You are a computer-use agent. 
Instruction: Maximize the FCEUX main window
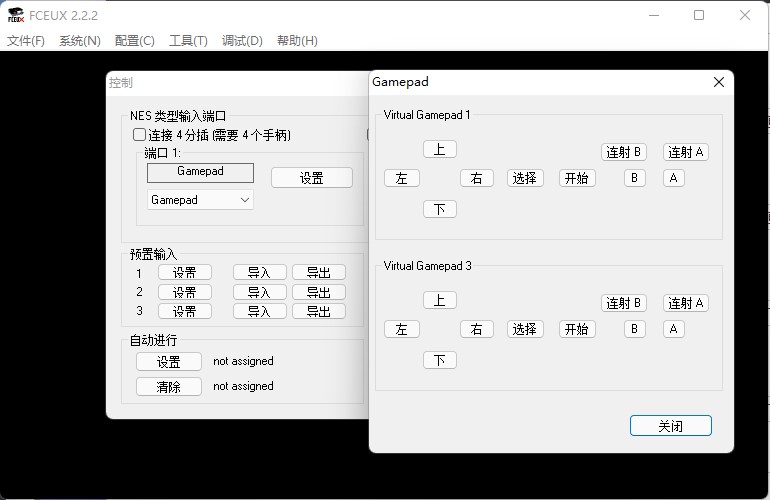(699, 15)
